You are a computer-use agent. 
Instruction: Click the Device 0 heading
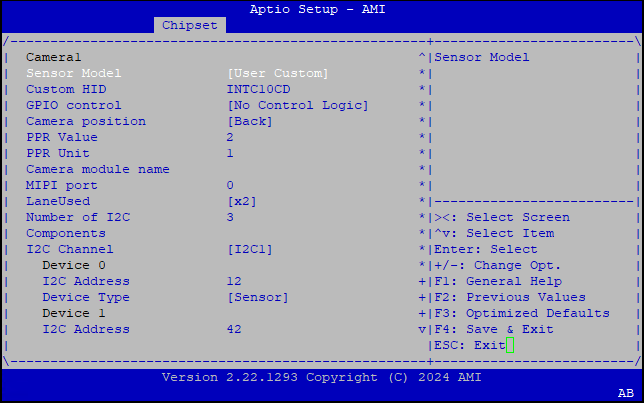point(74,265)
